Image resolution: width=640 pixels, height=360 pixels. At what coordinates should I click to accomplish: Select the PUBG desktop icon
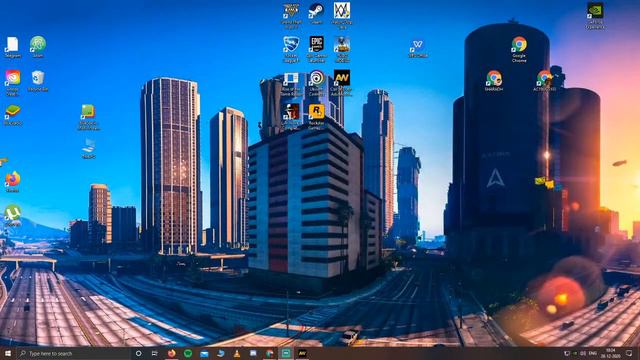point(342,49)
